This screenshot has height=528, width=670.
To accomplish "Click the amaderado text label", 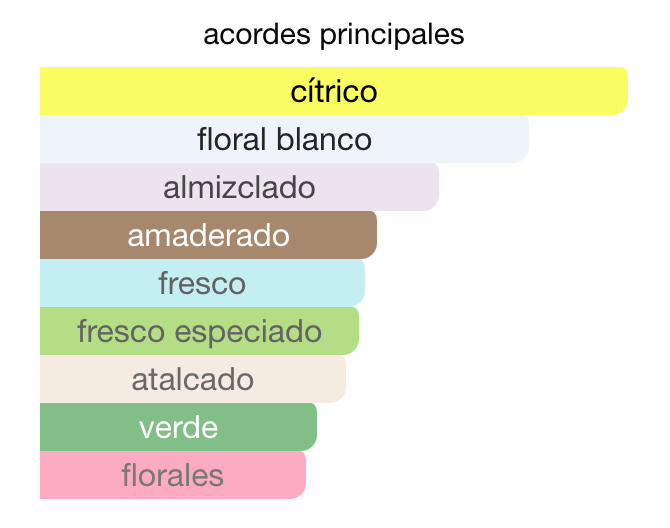I will [209, 235].
